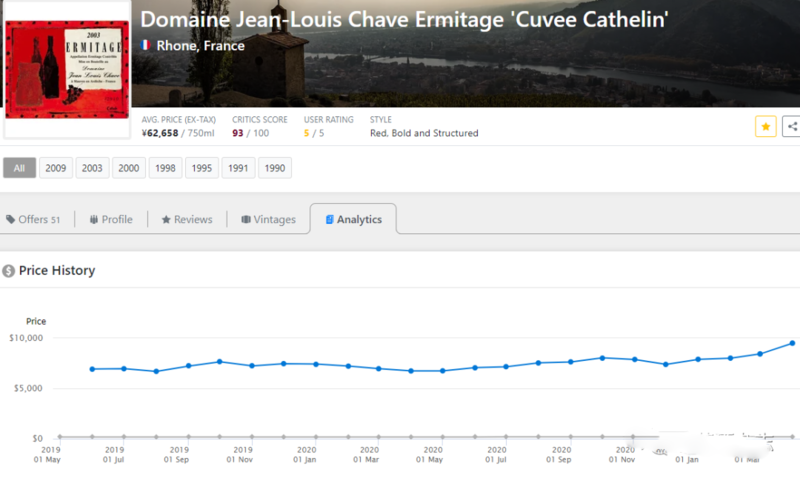This screenshot has width=800, height=478.
Task: Click the French flag icon
Action: tap(146, 45)
